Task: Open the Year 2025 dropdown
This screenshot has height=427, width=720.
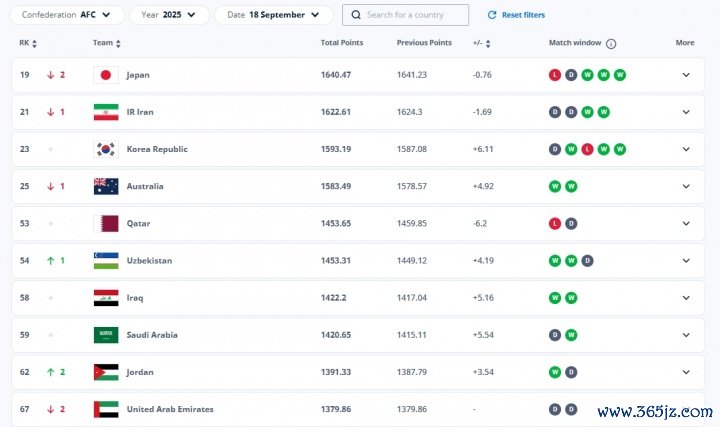Action: point(169,15)
